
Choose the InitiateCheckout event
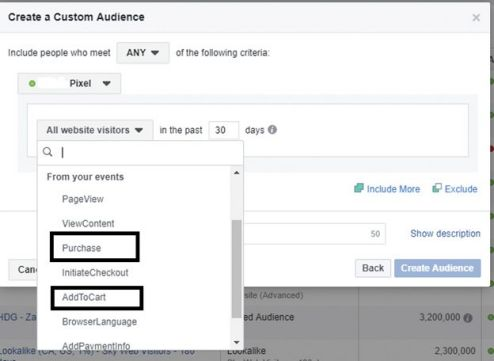click(x=95, y=273)
